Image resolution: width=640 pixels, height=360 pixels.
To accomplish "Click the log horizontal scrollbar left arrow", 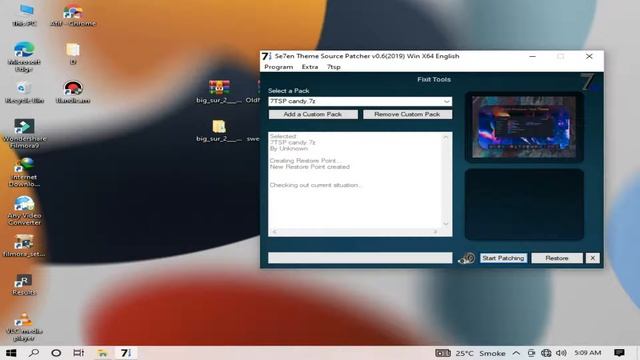I will (274, 232).
